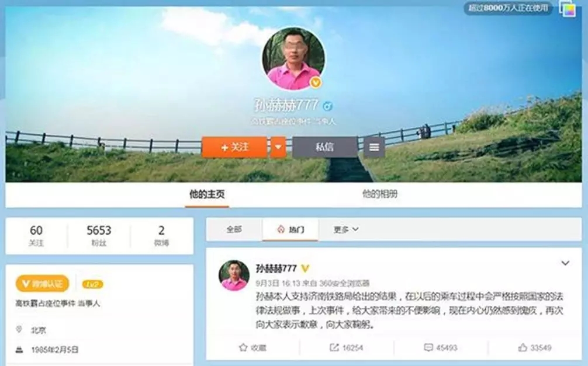Follow the user with the +关注 button

[234, 147]
